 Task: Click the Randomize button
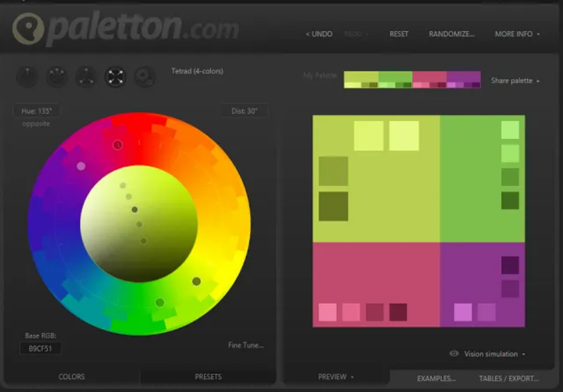coord(451,34)
